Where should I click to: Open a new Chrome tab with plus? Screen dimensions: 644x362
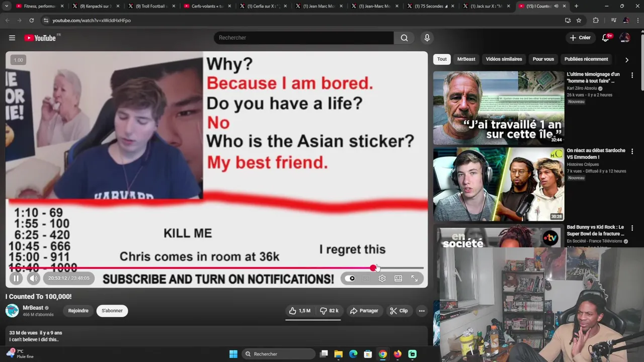576,6
